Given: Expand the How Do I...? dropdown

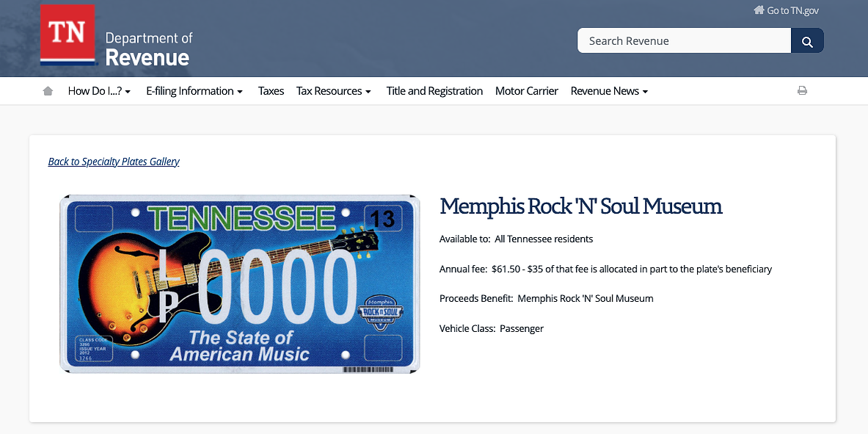Looking at the screenshot, I should [x=100, y=91].
